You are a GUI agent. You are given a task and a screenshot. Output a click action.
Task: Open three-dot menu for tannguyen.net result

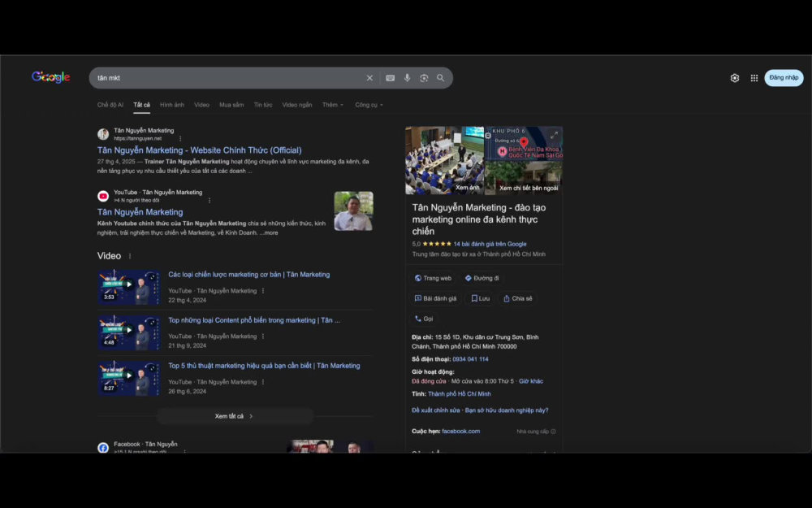pos(180,138)
